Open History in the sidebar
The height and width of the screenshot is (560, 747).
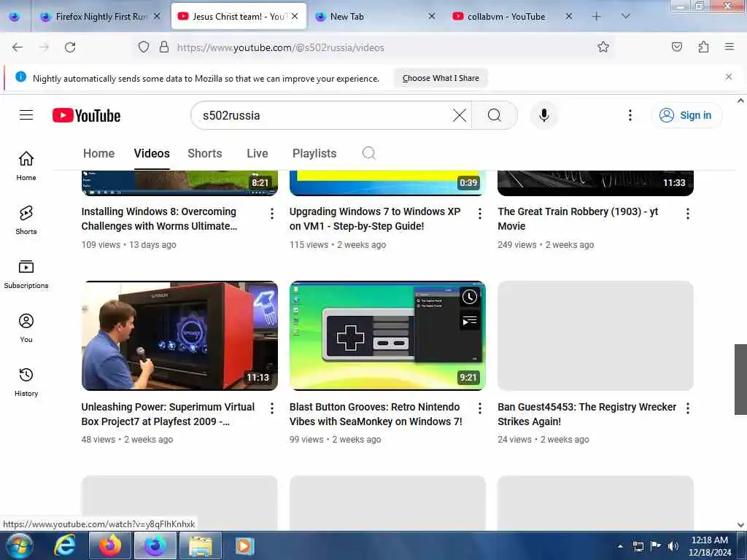click(x=26, y=382)
